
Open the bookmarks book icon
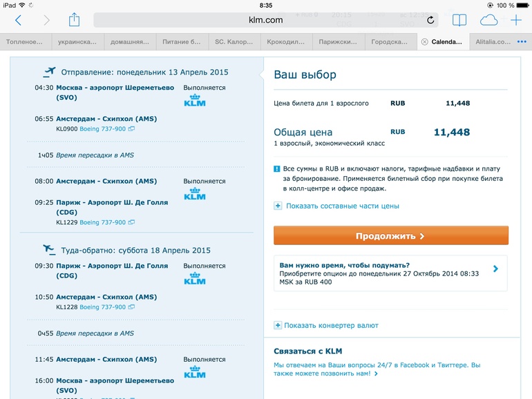(x=459, y=20)
